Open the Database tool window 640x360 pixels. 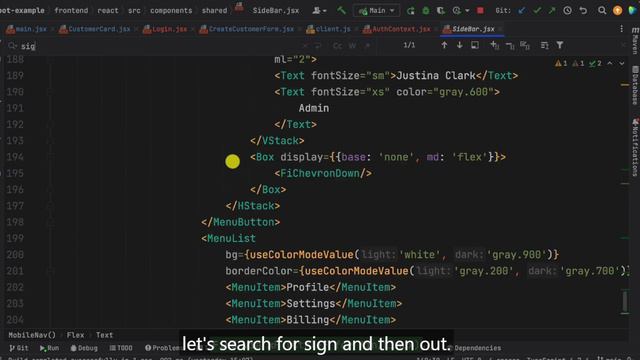coord(635,85)
